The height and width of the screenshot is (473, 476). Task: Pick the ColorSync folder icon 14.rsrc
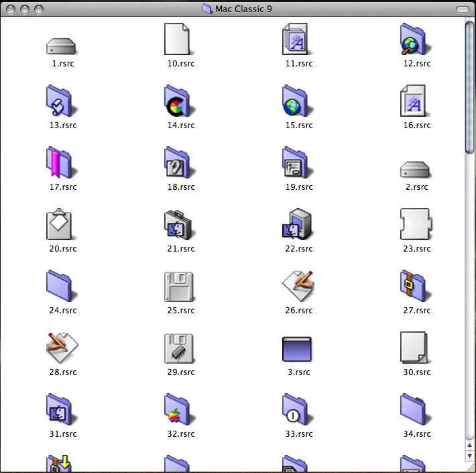pyautogui.click(x=179, y=101)
